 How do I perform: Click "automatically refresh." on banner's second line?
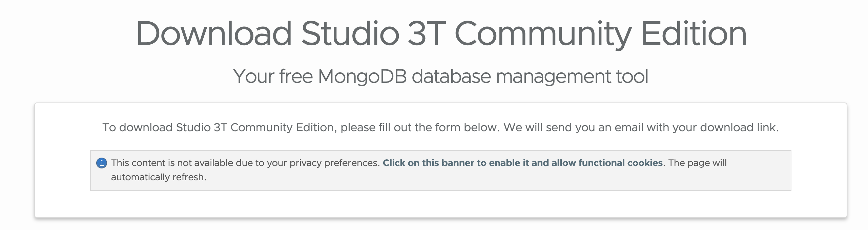pos(159,177)
